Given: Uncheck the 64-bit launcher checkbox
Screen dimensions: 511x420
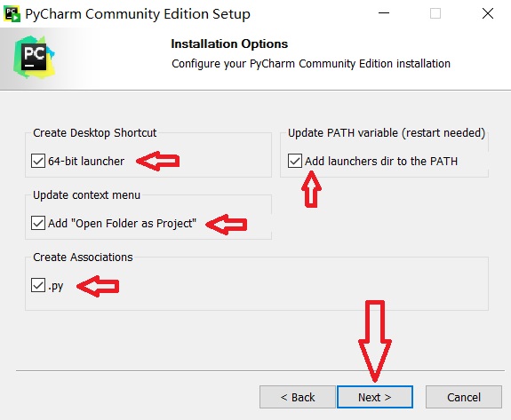Looking at the screenshot, I should point(38,161).
